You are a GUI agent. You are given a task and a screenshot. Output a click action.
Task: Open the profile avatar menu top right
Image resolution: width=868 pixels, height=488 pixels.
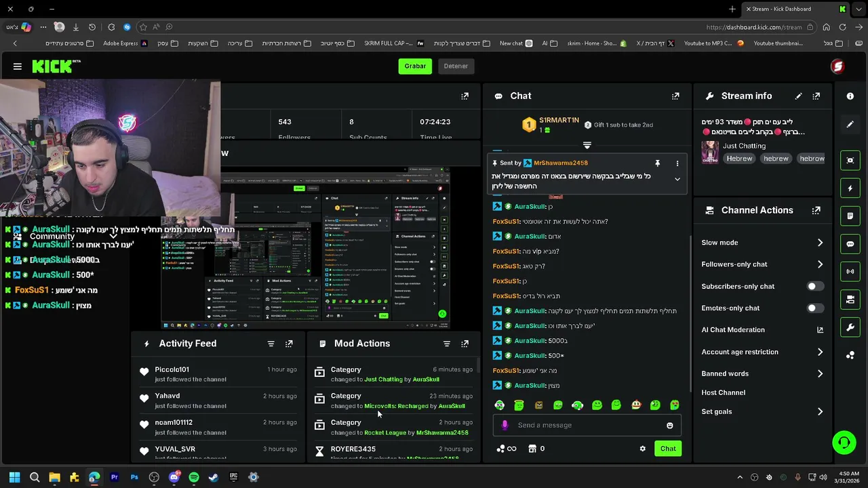point(837,66)
